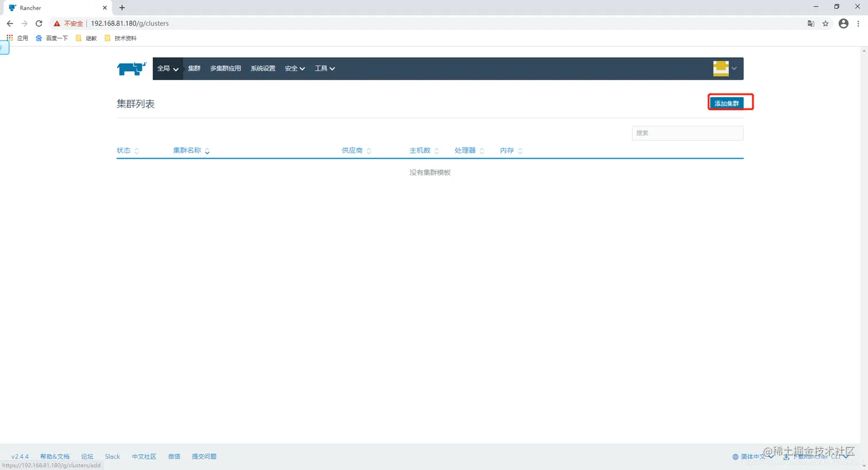Image resolution: width=868 pixels, height=470 pixels.
Task: Open the browser profile icon
Action: [x=843, y=24]
